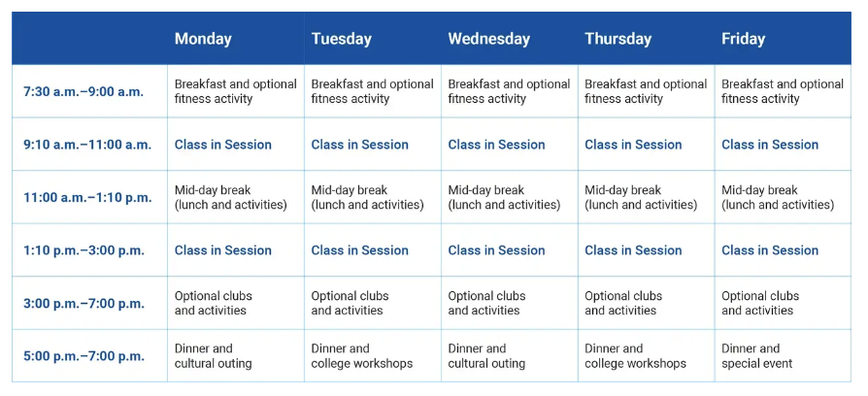
Task: Select the Tuesday column header
Action: tap(341, 39)
